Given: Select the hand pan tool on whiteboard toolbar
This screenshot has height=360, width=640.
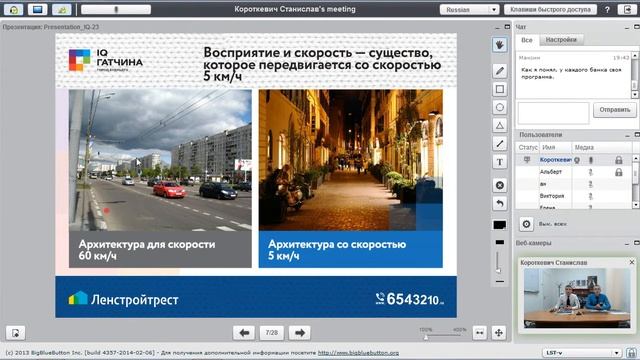Looking at the screenshot, I should tap(500, 44).
